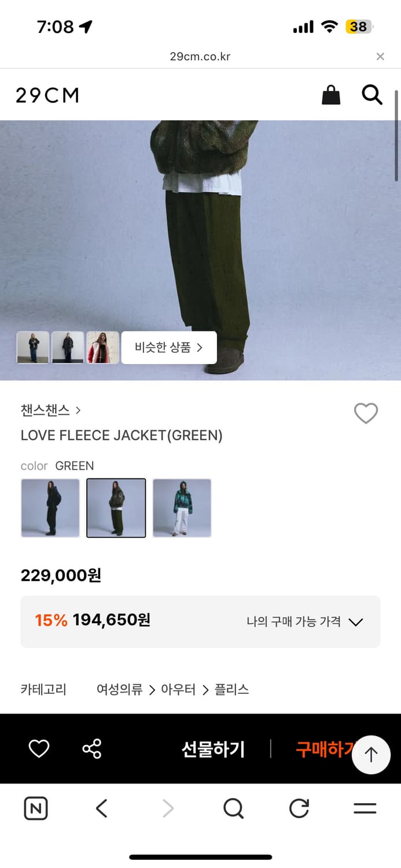Navigate back with the browser back arrow
The image size is (401, 868).
[x=101, y=808]
